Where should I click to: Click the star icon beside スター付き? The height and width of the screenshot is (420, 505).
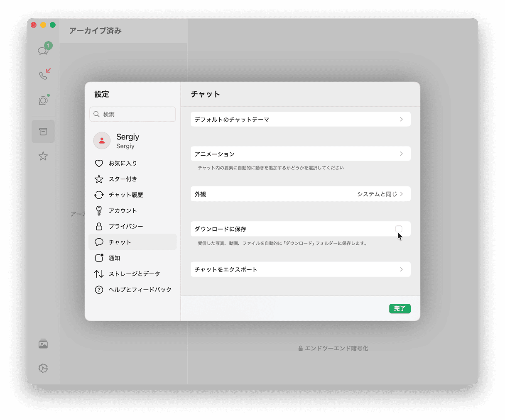pos(99,179)
